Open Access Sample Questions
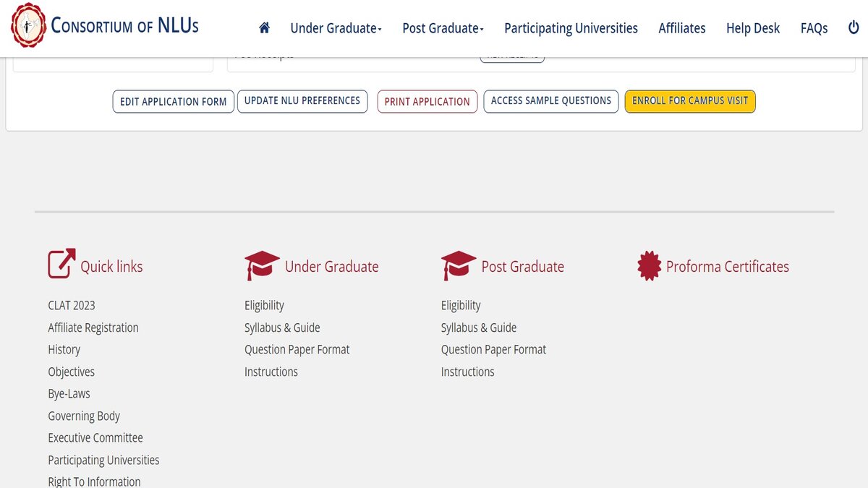 tap(550, 101)
